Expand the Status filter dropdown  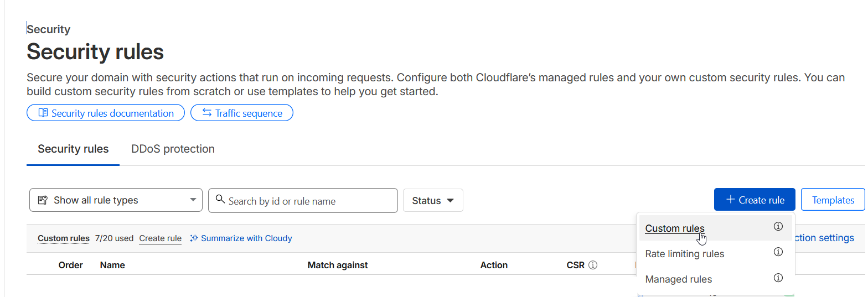point(433,201)
